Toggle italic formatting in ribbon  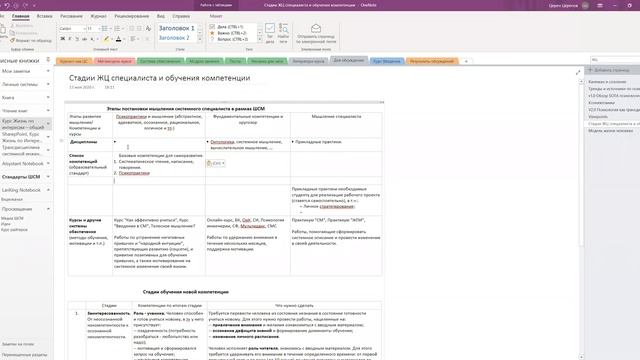click(x=70, y=39)
